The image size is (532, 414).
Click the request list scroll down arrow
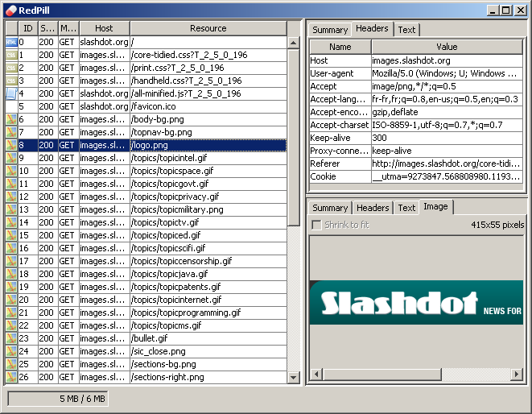click(x=294, y=377)
